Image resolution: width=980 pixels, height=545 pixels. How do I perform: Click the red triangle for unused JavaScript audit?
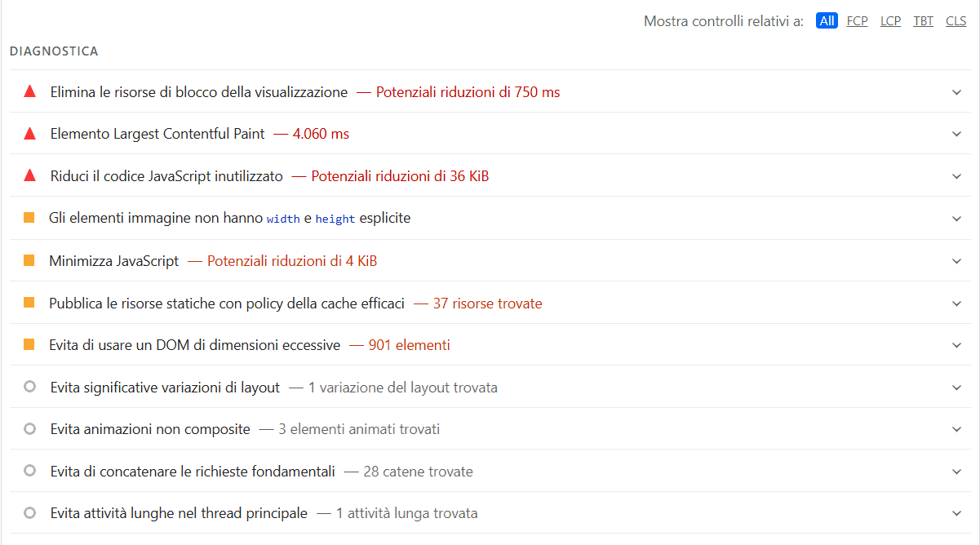[29, 175]
